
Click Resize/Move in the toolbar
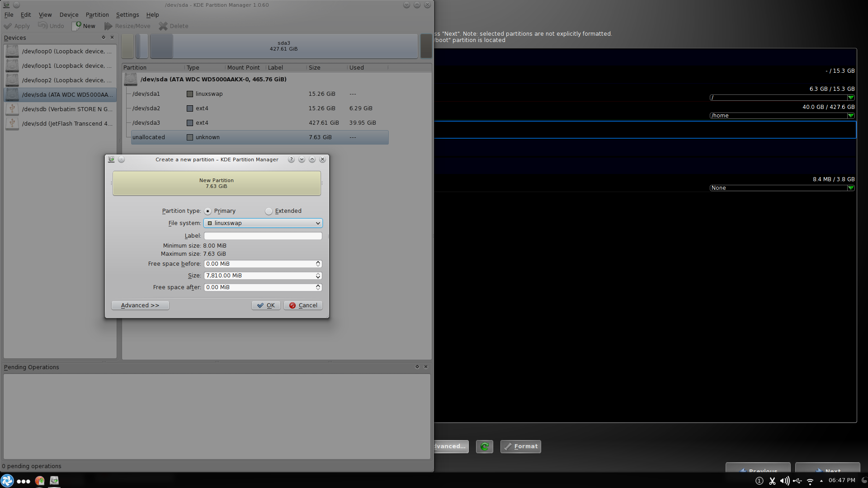pos(127,26)
